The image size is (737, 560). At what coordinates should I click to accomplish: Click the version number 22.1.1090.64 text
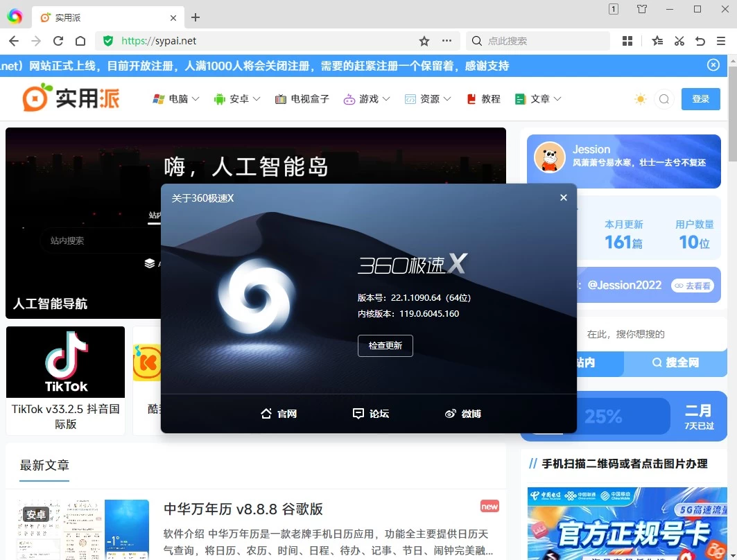pyautogui.click(x=414, y=298)
